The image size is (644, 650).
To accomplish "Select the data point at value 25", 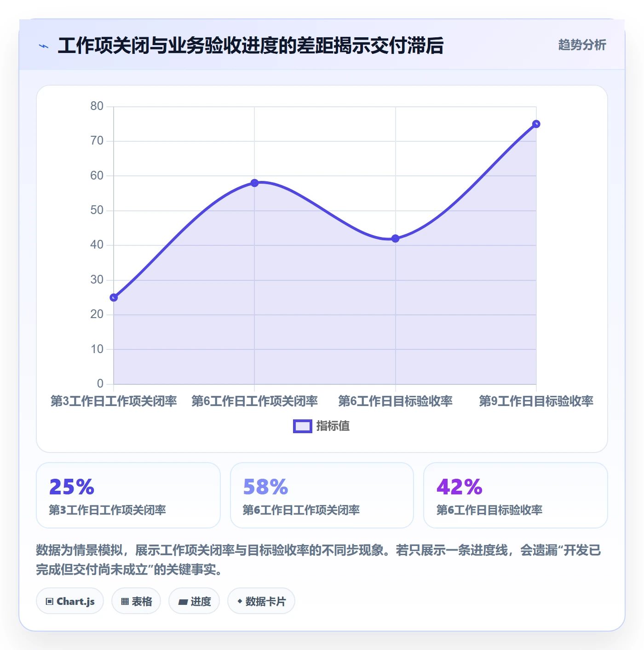I will [114, 297].
